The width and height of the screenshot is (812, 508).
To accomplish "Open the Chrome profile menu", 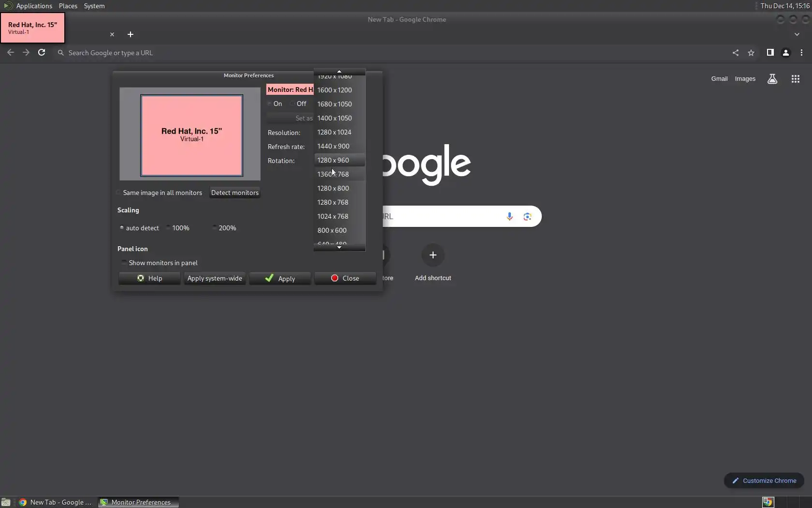I will click(786, 53).
